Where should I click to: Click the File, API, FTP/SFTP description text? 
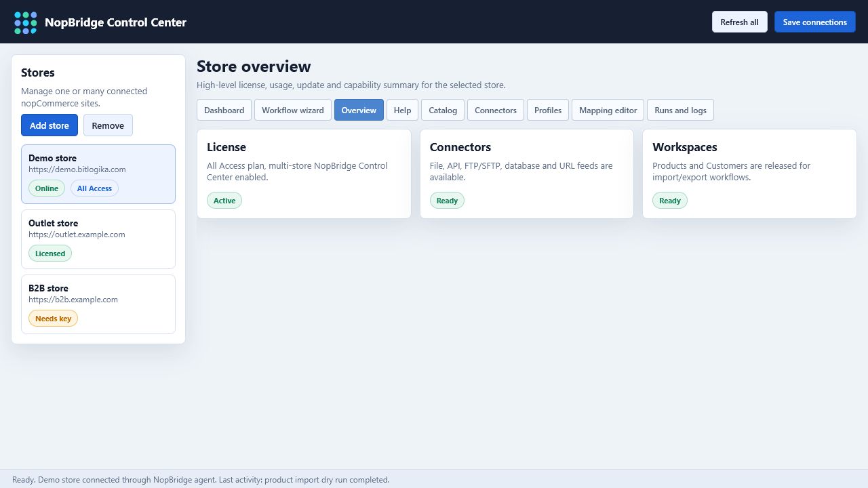[521, 171]
